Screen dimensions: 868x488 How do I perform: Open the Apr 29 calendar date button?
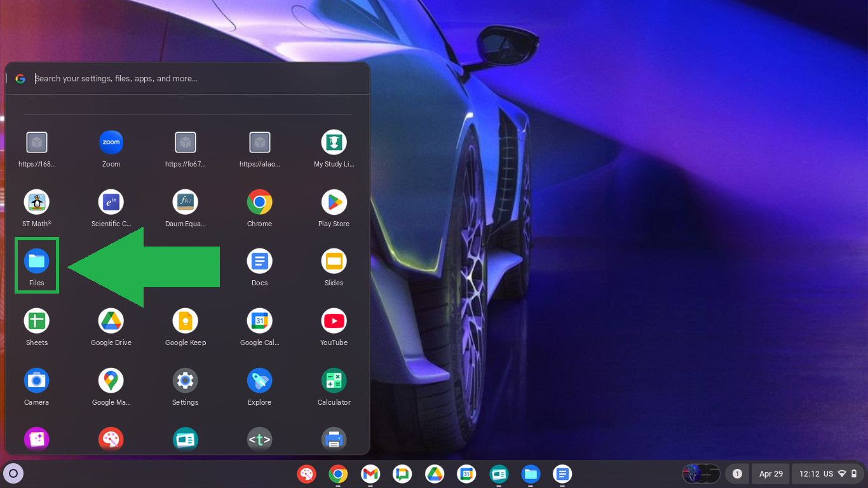771,474
